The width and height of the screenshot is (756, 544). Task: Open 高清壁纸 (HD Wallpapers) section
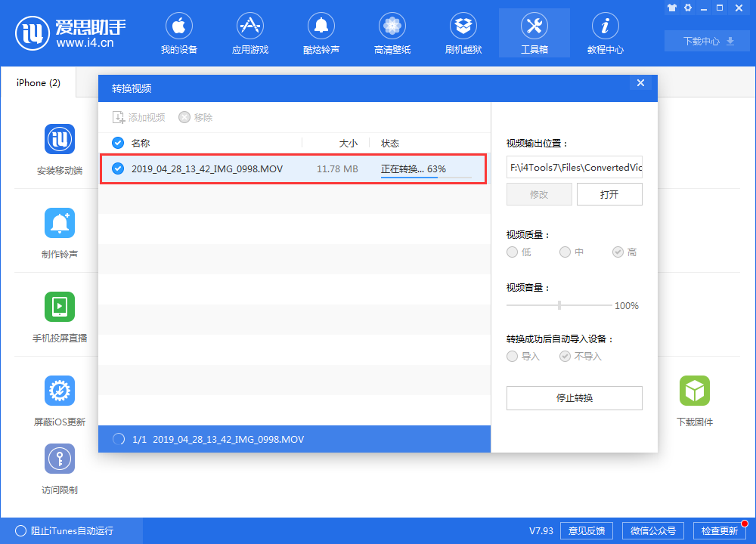pyautogui.click(x=392, y=33)
